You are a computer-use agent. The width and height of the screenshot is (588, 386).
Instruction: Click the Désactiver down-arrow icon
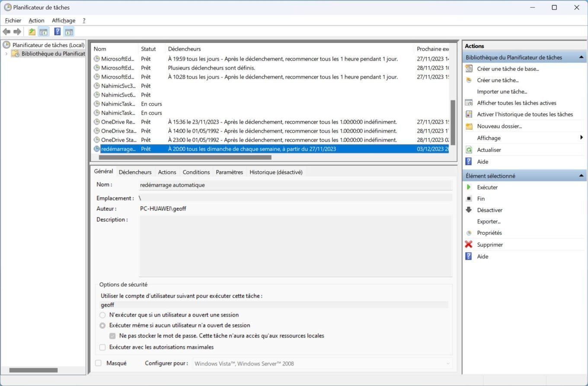pos(469,210)
